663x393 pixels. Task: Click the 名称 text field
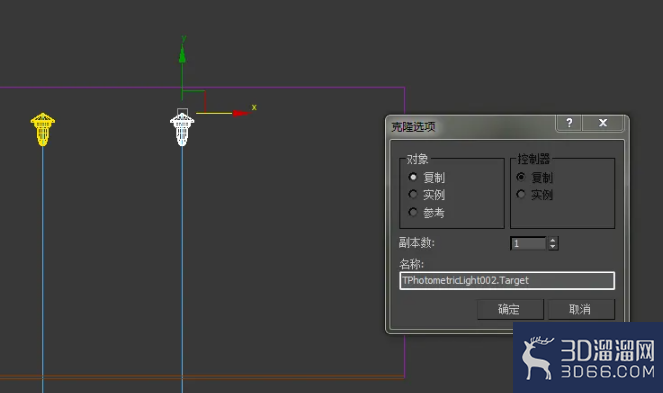click(507, 280)
